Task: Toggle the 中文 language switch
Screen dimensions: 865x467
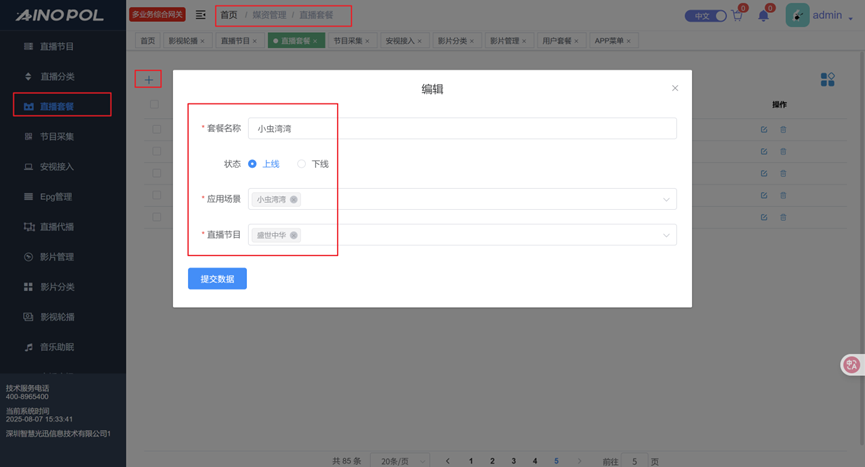Action: 705,16
